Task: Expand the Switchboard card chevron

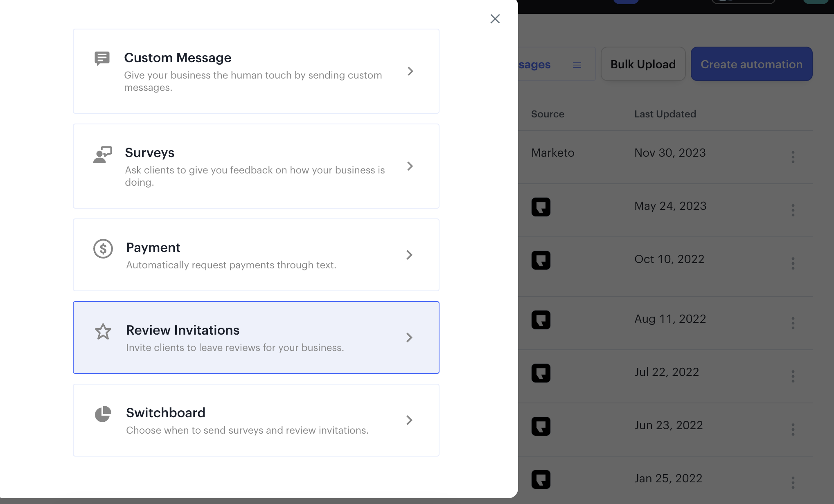Action: coord(409,420)
